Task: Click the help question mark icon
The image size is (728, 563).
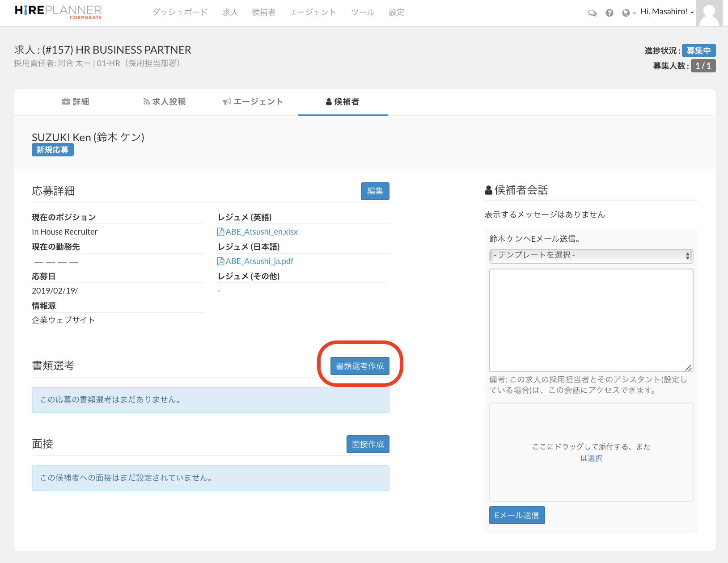Action: [609, 13]
